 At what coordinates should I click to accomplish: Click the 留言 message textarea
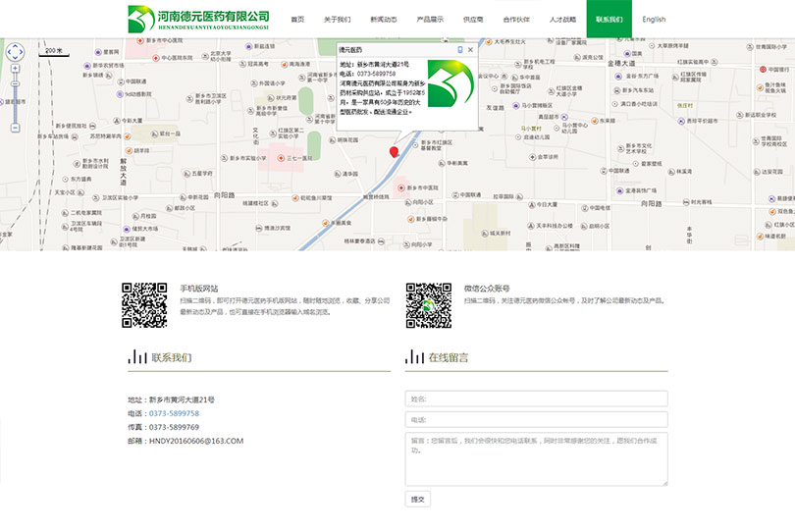pyautogui.click(x=536, y=459)
